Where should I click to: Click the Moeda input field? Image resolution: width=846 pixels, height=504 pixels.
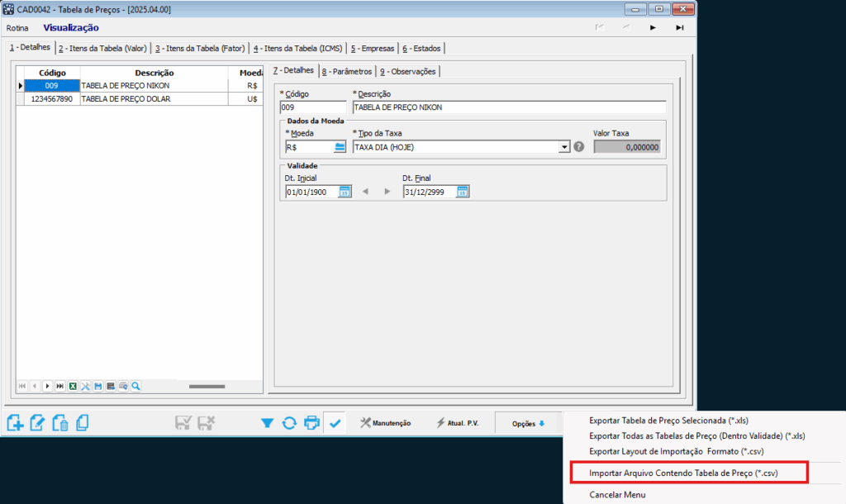pos(309,147)
